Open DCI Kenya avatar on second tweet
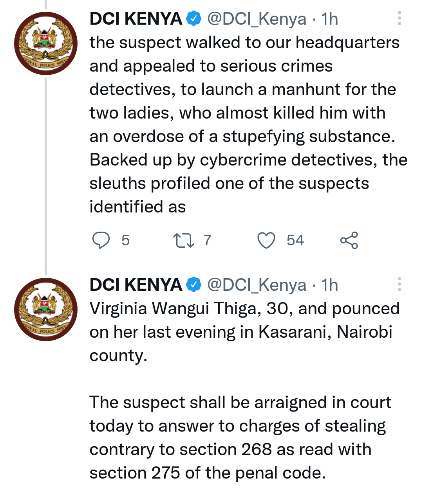This screenshot has height=504, width=423. pyautogui.click(x=46, y=310)
